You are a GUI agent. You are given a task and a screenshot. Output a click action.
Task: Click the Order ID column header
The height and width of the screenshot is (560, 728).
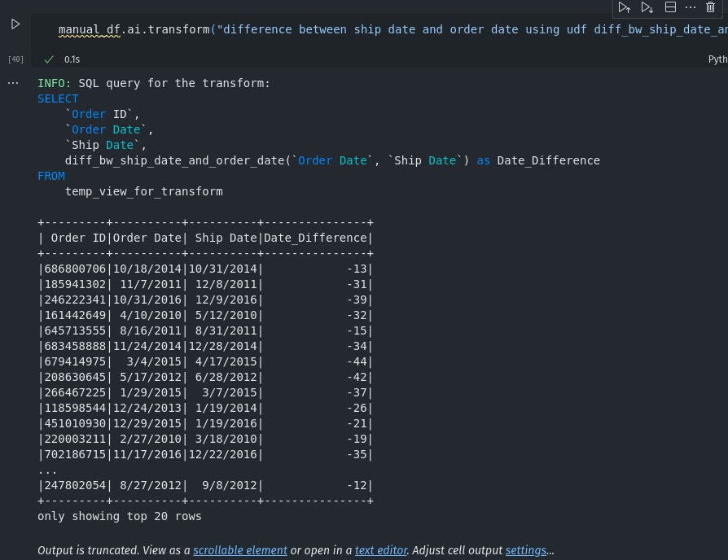(x=78, y=238)
